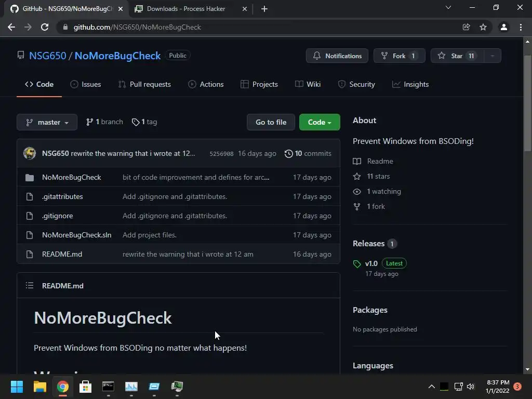The width and height of the screenshot is (532, 399).
Task: Open the command prompt taskbar icon
Action: coord(108,387)
